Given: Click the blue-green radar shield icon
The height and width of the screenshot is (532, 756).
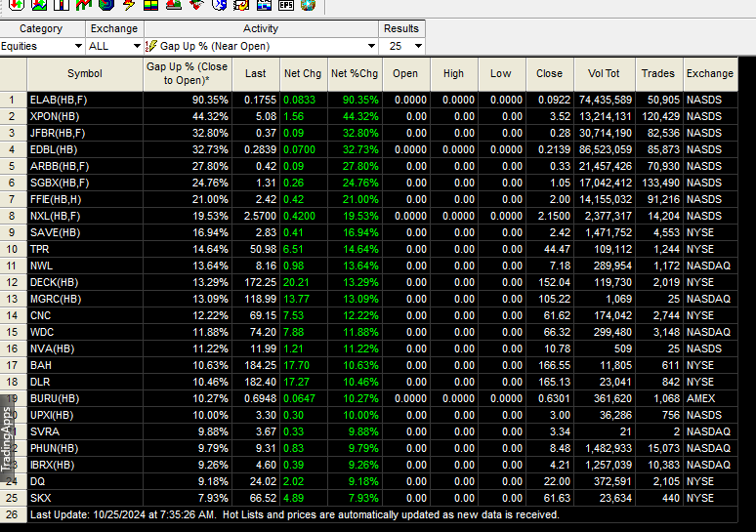Looking at the screenshot, I should click(106, 5).
